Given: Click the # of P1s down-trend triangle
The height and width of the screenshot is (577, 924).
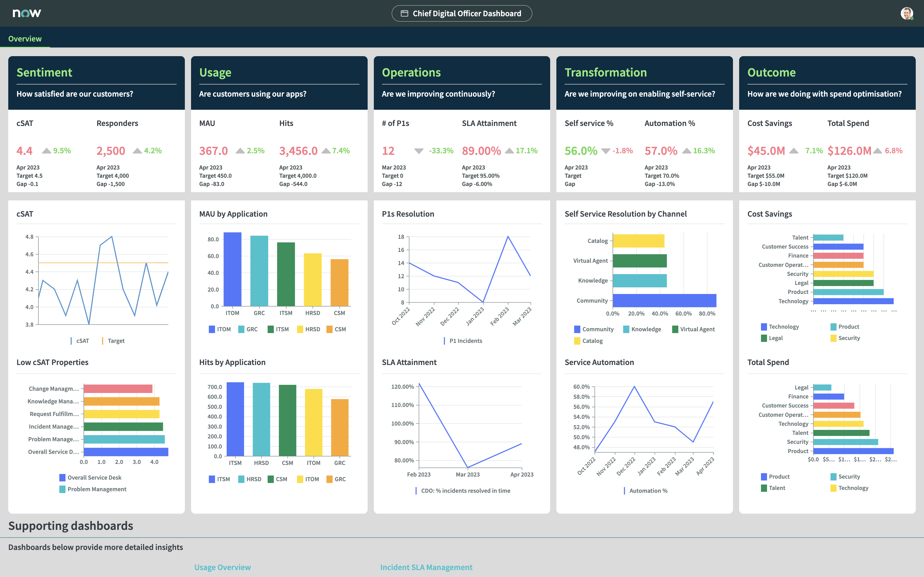Looking at the screenshot, I should pos(419,151).
